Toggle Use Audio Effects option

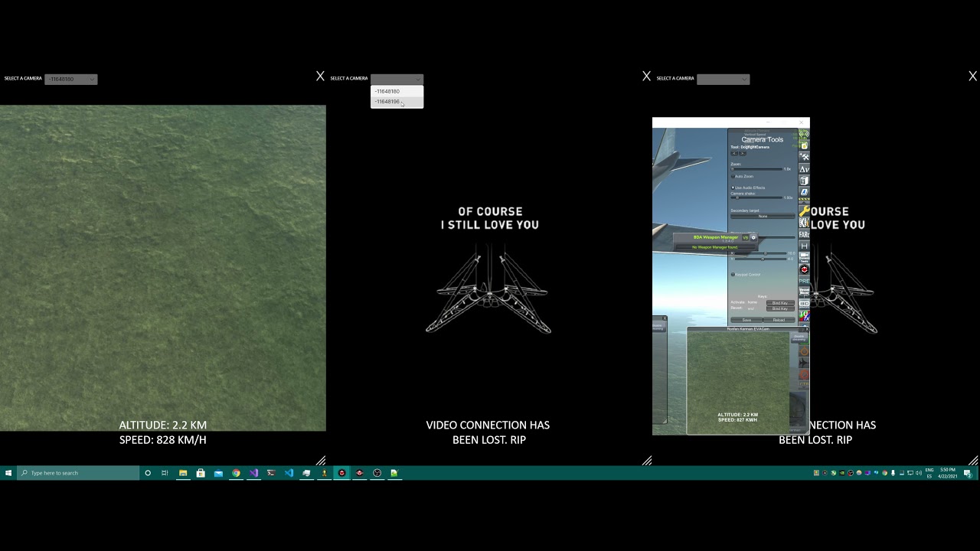(748, 187)
